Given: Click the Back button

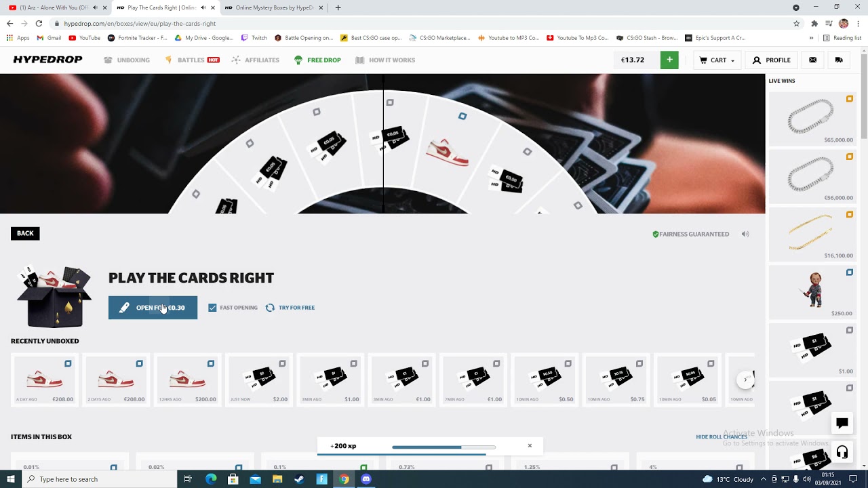Looking at the screenshot, I should click(25, 233).
